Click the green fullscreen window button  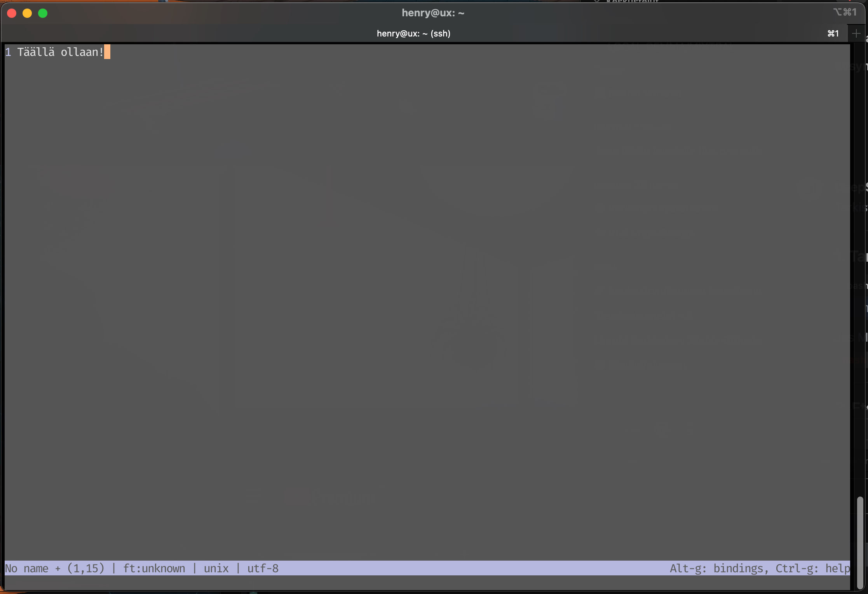43,13
